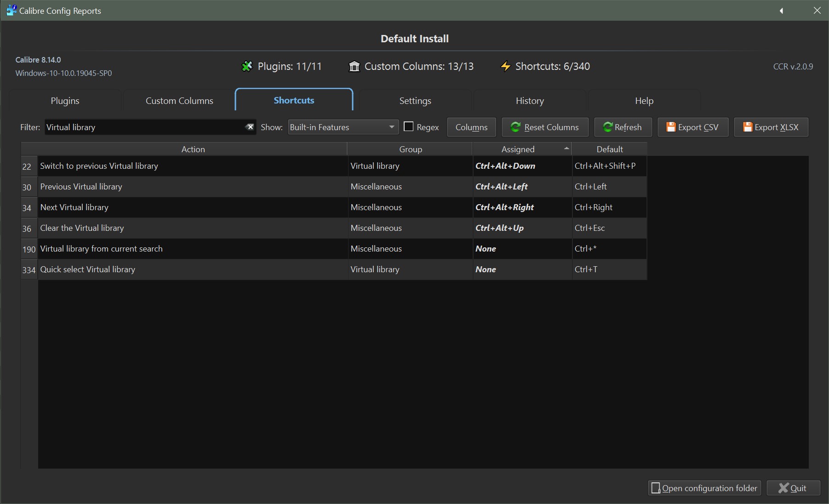829x504 pixels.
Task: Go to the Settings tab
Action: pyautogui.click(x=415, y=100)
